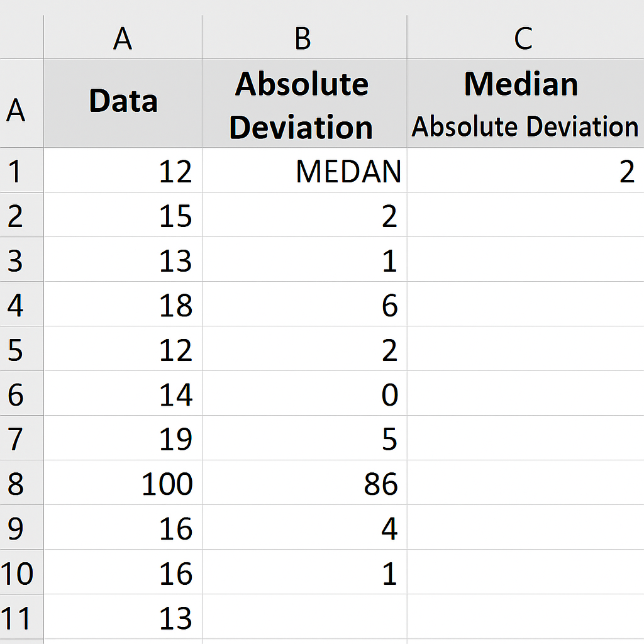The height and width of the screenshot is (644, 644).
Task: Select the column A header above Data
Action: tap(123, 38)
